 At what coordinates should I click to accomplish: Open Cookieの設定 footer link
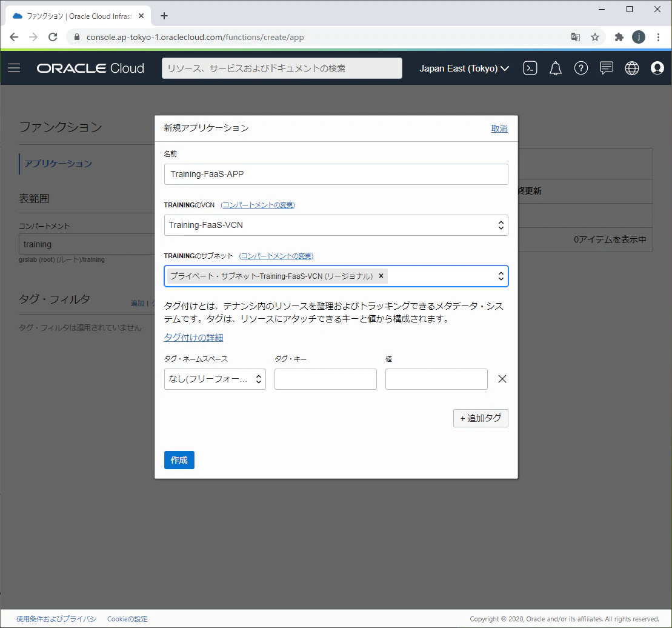click(x=127, y=619)
